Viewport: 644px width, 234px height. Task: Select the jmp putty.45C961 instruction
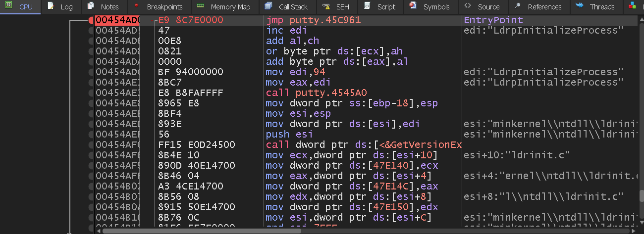click(313, 20)
